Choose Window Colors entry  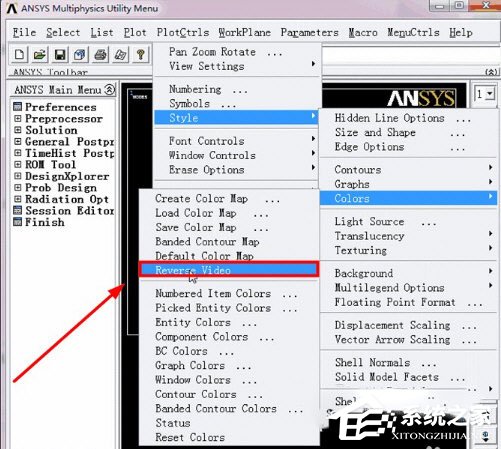(x=229, y=380)
